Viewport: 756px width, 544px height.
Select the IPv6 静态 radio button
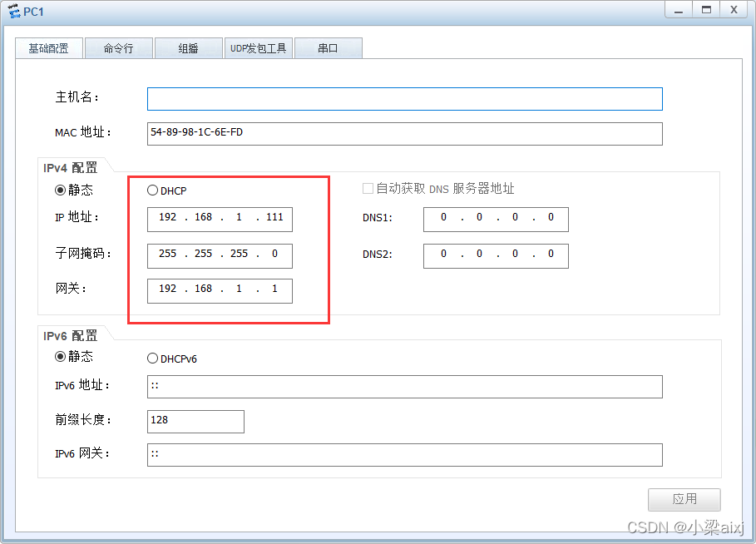point(60,356)
